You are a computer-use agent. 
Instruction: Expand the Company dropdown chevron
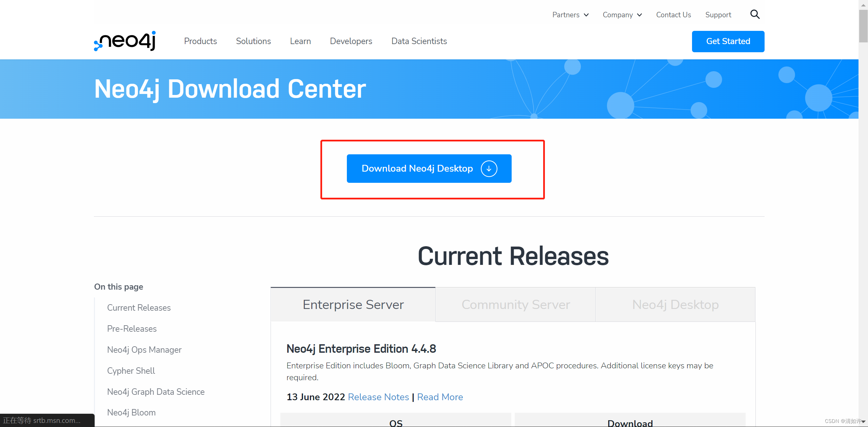pos(639,15)
